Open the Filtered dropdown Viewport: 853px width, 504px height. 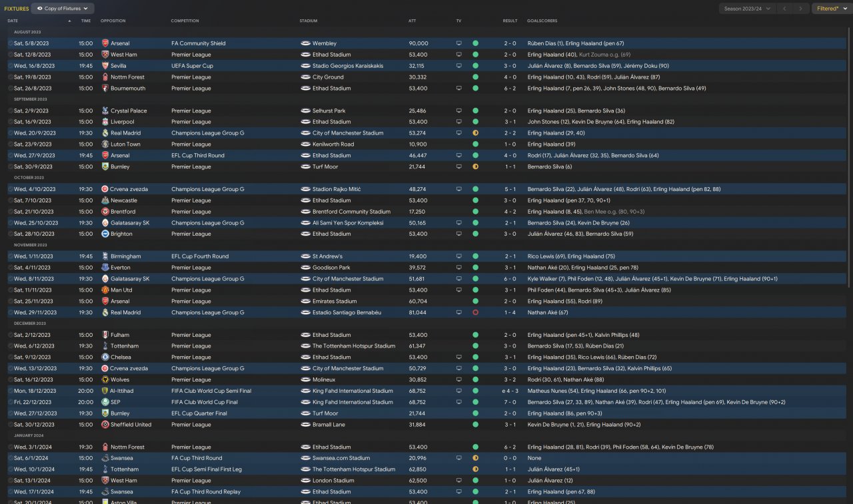pyautogui.click(x=830, y=9)
